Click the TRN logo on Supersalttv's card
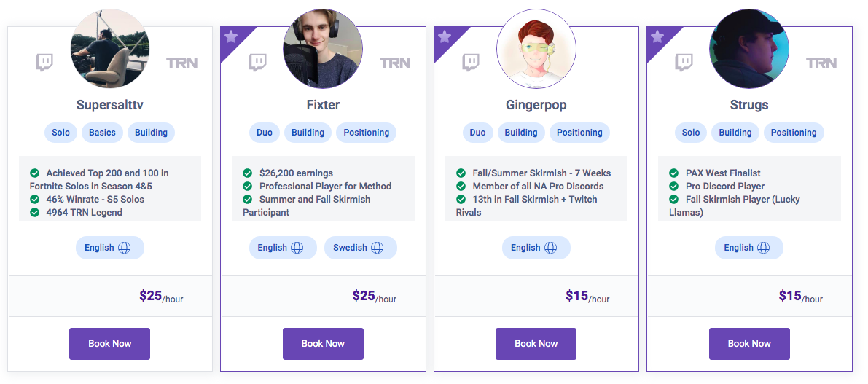The height and width of the screenshot is (384, 868). (182, 63)
